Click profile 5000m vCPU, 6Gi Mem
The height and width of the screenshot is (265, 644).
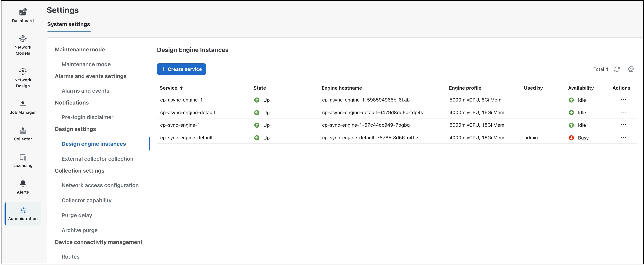point(475,100)
